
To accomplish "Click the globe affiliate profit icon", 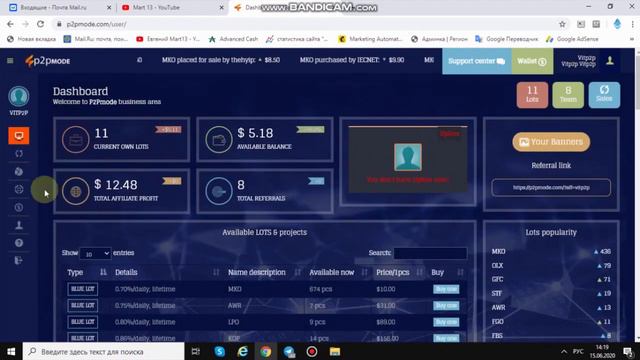I will pos(76,191).
